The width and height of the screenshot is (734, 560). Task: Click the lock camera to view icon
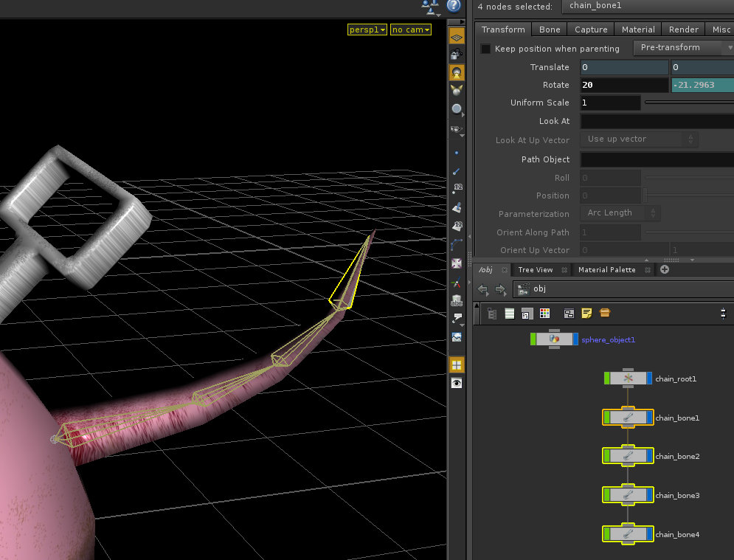(457, 55)
